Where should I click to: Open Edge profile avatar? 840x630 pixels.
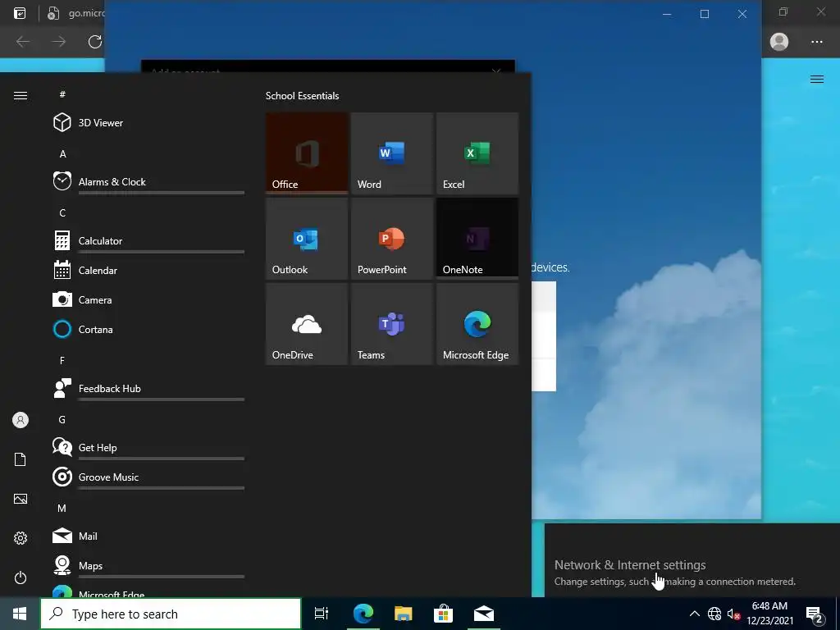pyautogui.click(x=779, y=41)
